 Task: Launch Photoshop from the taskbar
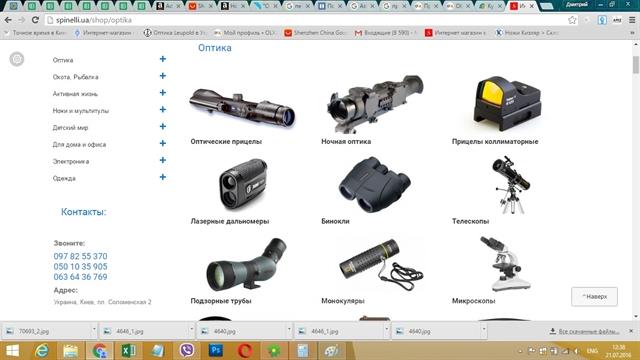coord(216,350)
